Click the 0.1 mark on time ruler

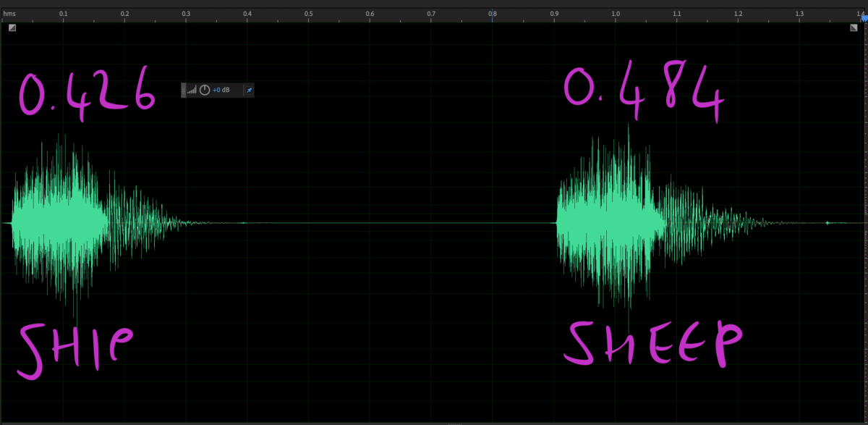(64, 14)
